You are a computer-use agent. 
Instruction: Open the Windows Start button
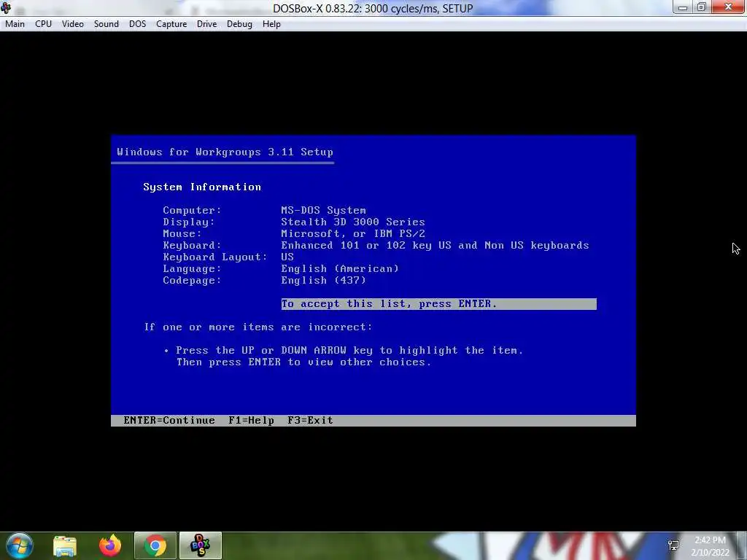20,545
